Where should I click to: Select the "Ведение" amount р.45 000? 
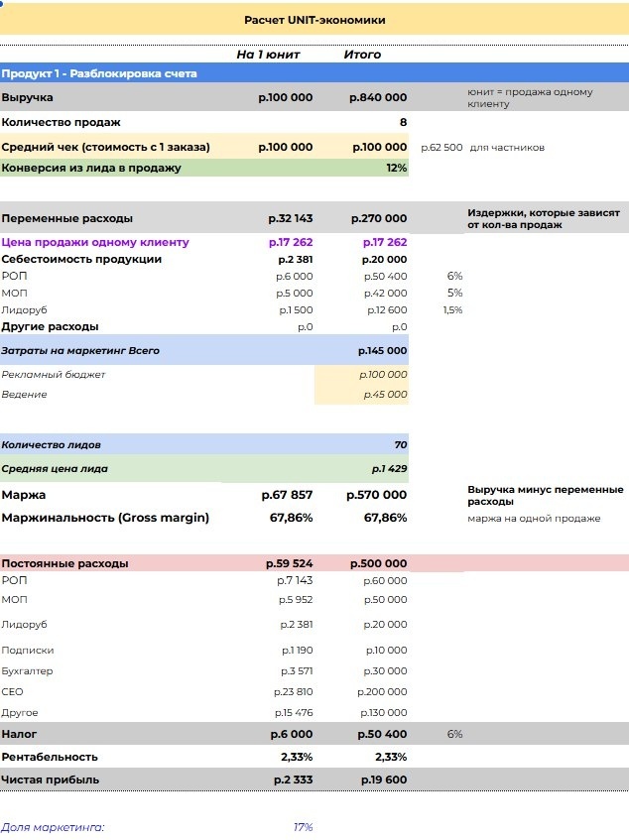(x=383, y=395)
